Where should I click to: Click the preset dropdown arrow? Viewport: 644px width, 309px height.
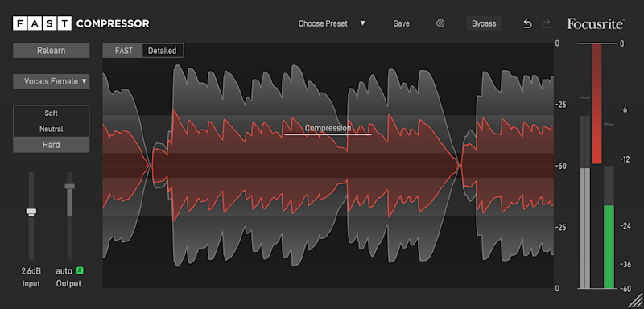[363, 23]
